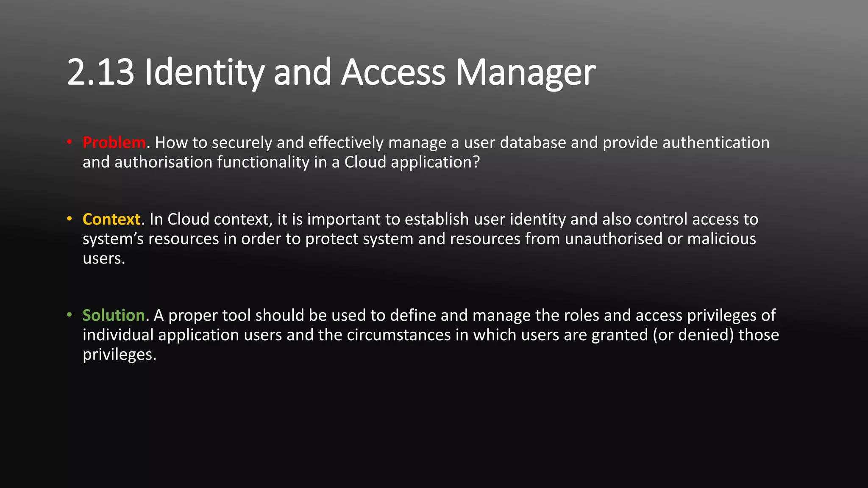This screenshot has width=868, height=488.
Task: Click the green 'Solution' heading word
Action: tap(114, 315)
